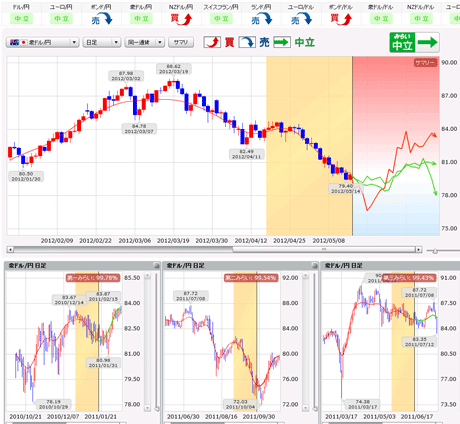Click the 第三みらい 99.43% badge
The width and height of the screenshot is (460, 424).
click(409, 278)
